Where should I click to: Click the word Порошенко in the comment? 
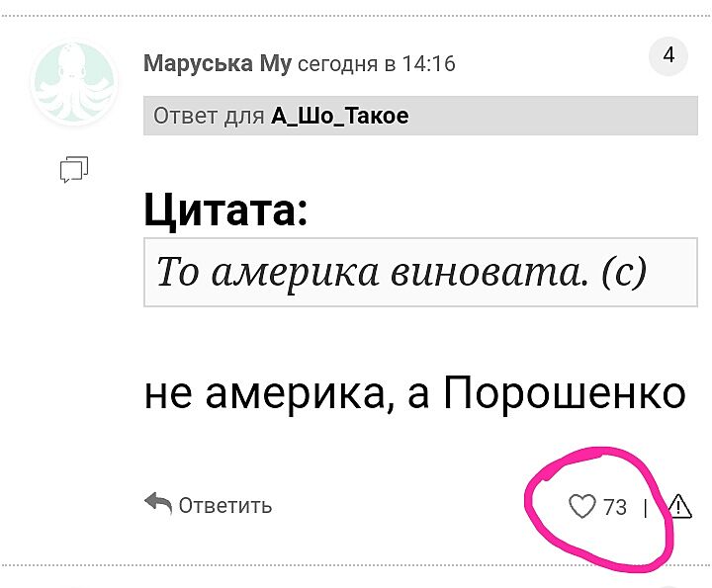[x=565, y=394]
